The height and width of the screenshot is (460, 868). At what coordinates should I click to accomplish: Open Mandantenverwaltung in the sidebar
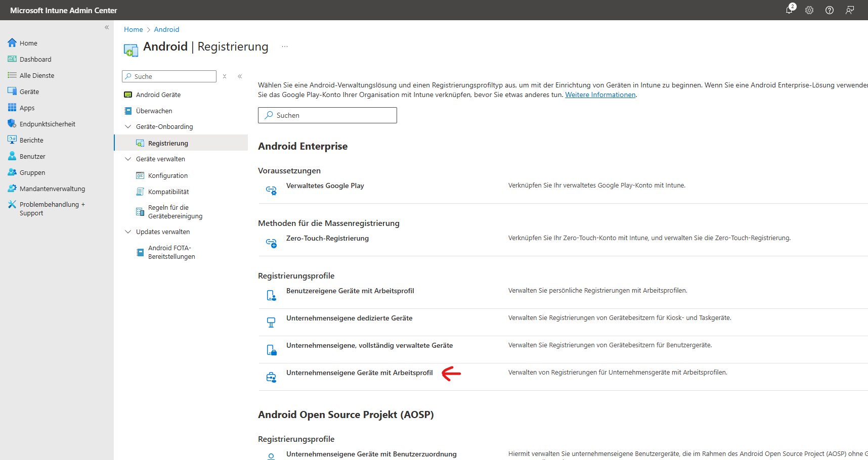pos(52,189)
